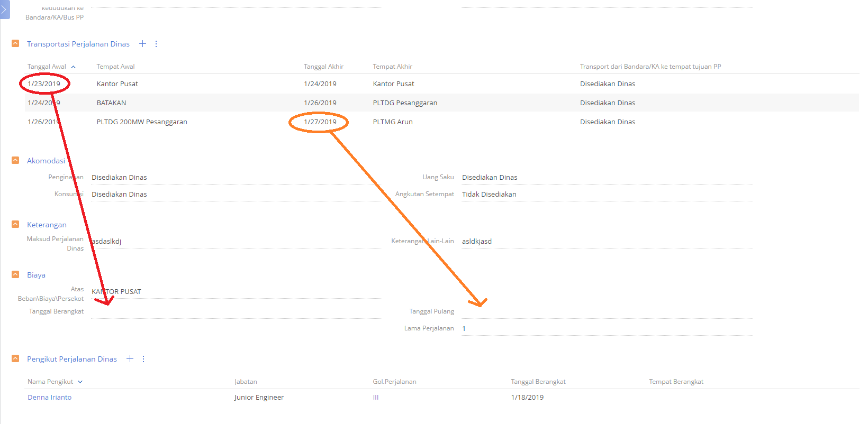Screen dimensions: 868x424
Task: Click the Tanggal Pulang input field
Action: click(607, 311)
